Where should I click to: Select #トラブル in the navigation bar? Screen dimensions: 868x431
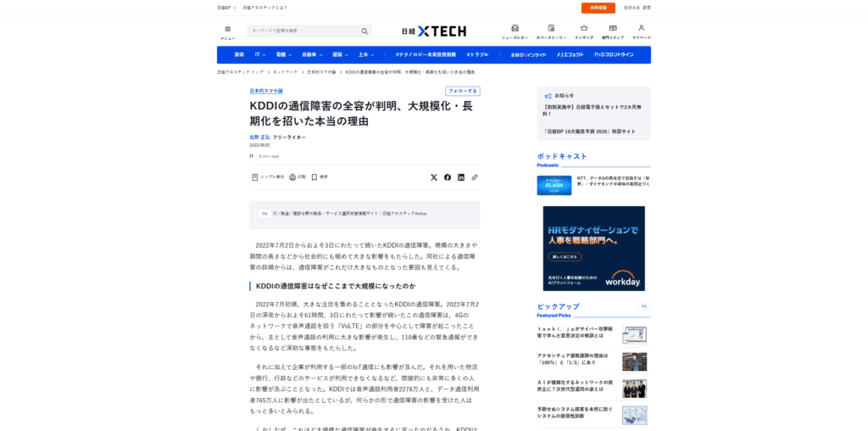pyautogui.click(x=477, y=54)
